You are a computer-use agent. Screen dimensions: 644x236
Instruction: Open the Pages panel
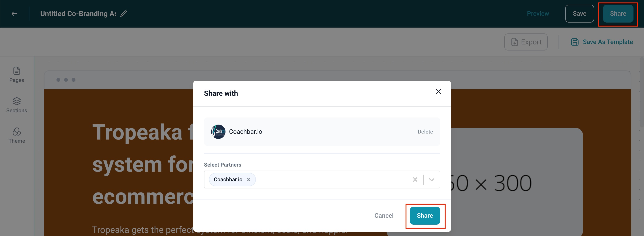click(17, 75)
